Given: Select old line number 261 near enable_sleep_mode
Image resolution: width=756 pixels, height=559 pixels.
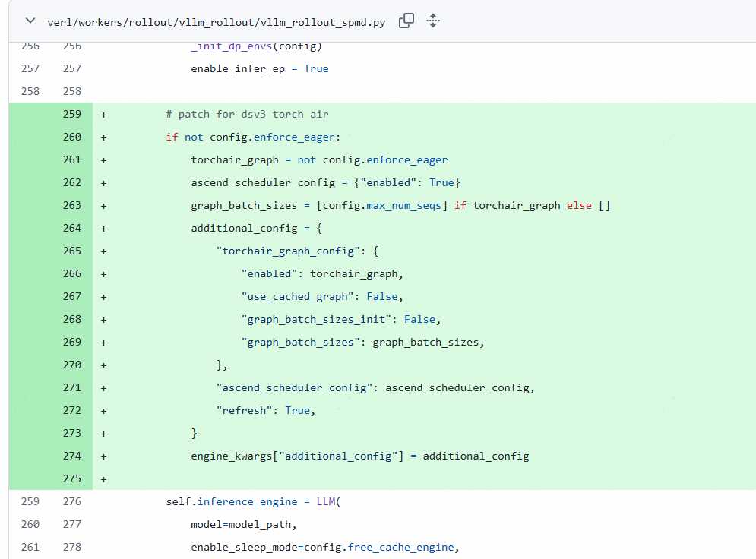Looking at the screenshot, I should tap(30, 547).
